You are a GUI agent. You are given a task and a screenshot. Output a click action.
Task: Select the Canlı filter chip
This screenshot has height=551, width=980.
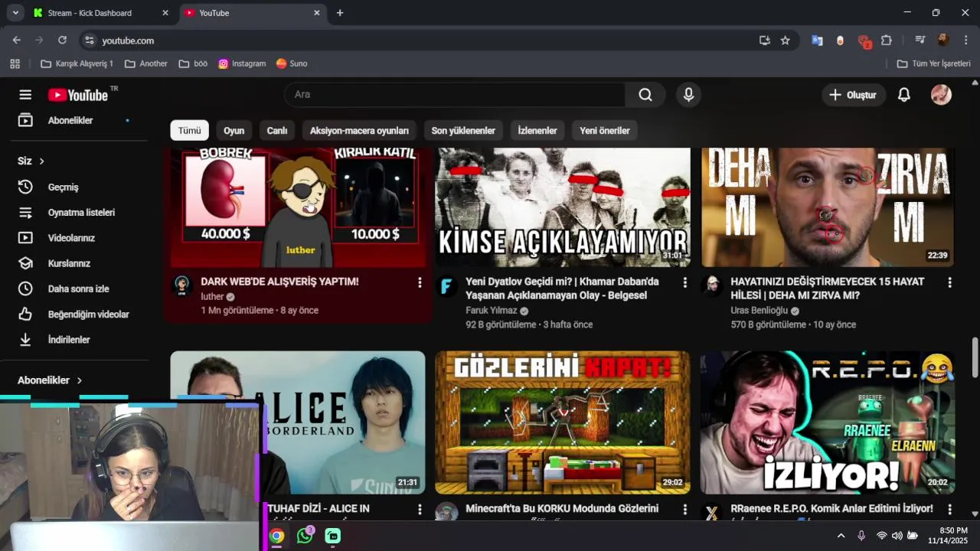tap(276, 131)
